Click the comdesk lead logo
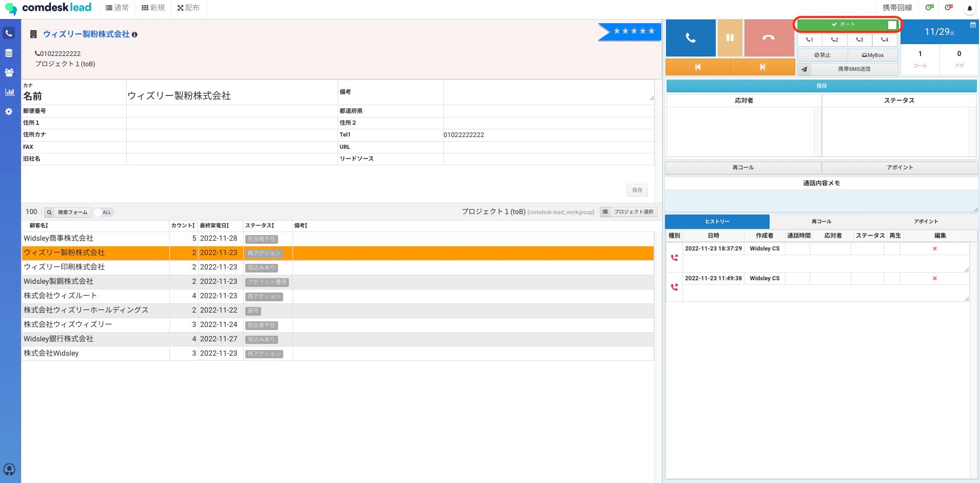The height and width of the screenshot is (483, 980). 48,8
